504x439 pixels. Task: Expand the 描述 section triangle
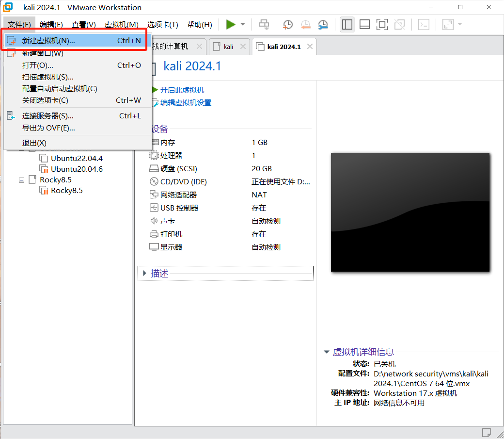point(144,273)
